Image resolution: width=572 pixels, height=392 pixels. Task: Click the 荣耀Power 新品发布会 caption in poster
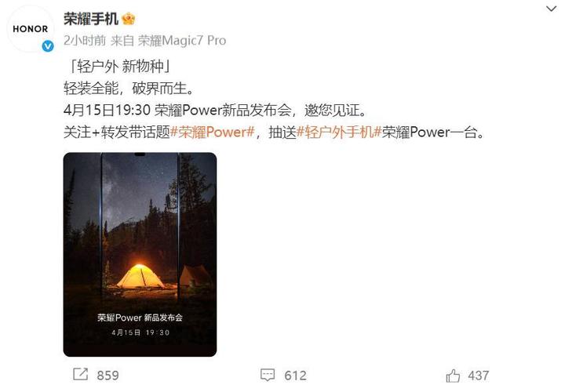(x=140, y=318)
